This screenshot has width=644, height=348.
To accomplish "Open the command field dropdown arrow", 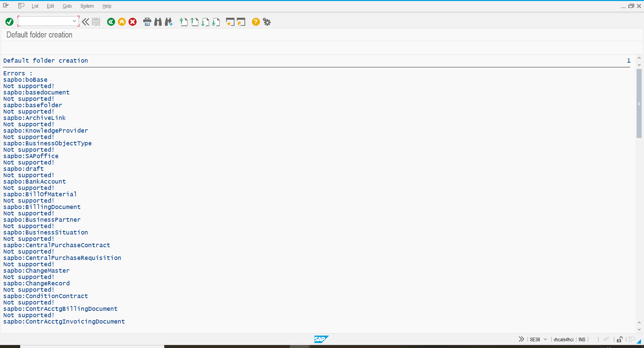I will click(x=74, y=21).
